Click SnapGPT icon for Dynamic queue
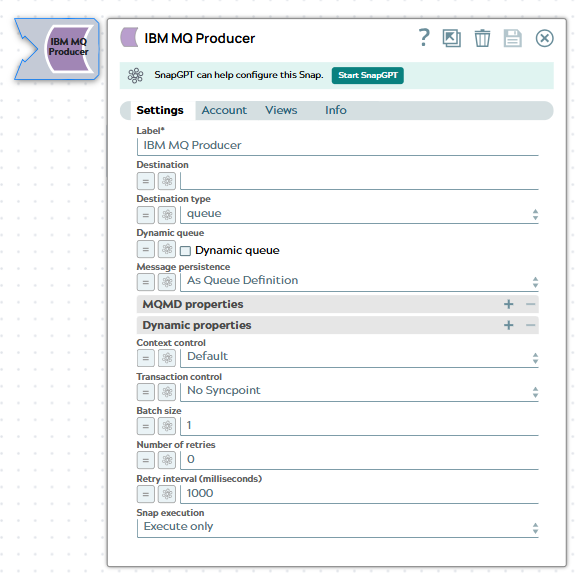Image resolution: width=582 pixels, height=585 pixels. point(167,249)
